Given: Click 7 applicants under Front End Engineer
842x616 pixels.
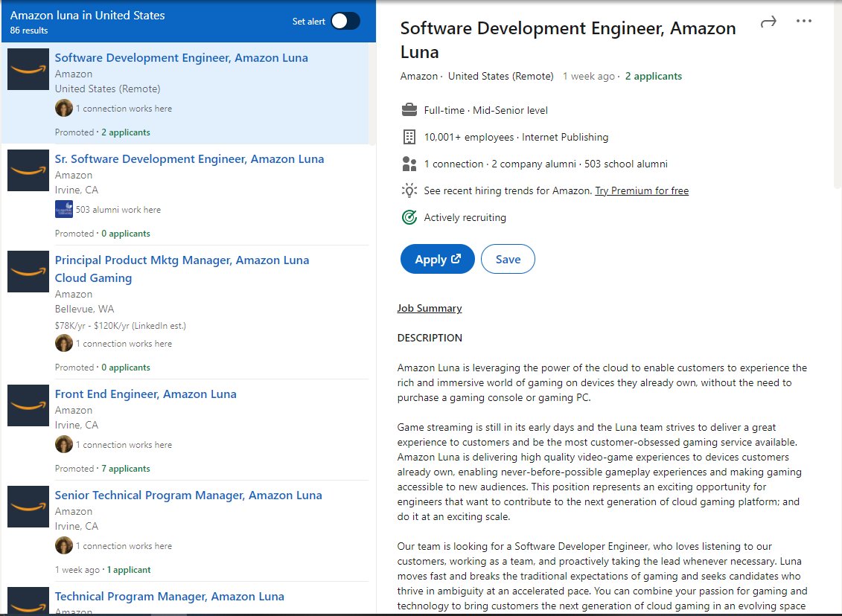Looking at the screenshot, I should [126, 469].
